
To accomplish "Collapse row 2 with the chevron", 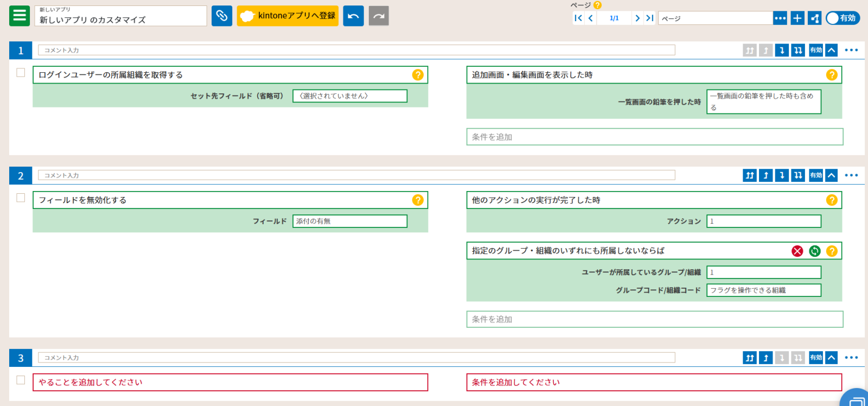I will pos(831,175).
